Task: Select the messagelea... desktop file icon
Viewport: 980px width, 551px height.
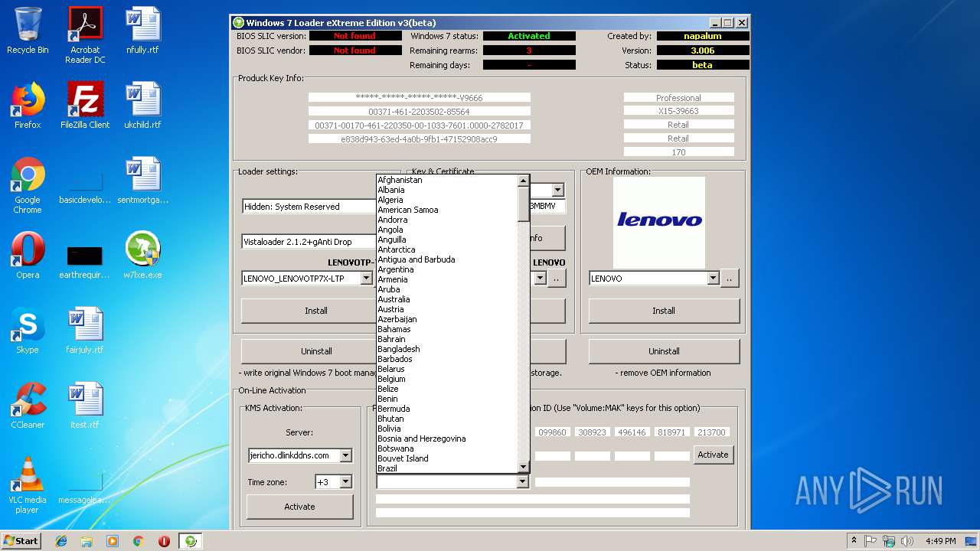Action: click(85, 487)
